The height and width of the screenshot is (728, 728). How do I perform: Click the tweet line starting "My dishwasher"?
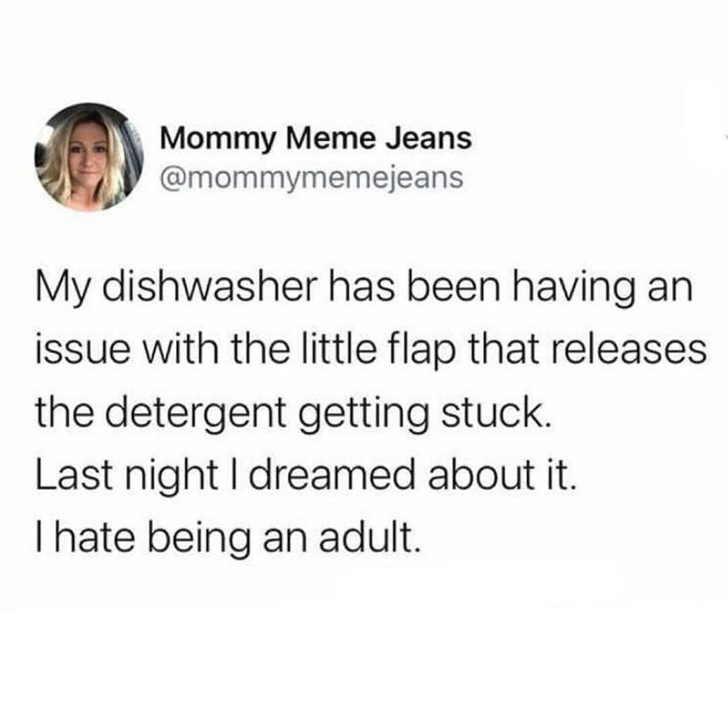click(x=364, y=288)
